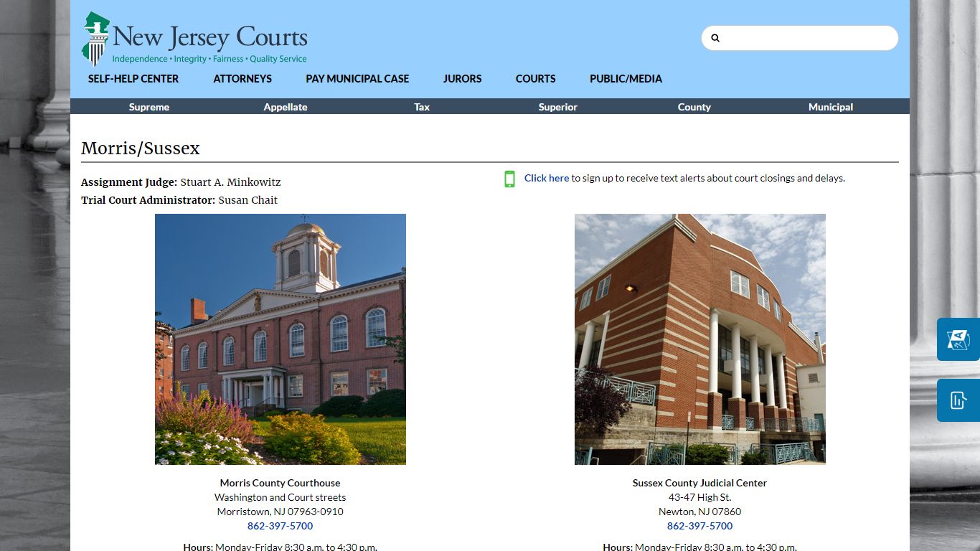Select the '43-47 High St.' address line
Screen dimensions: 980x551
[x=700, y=497]
